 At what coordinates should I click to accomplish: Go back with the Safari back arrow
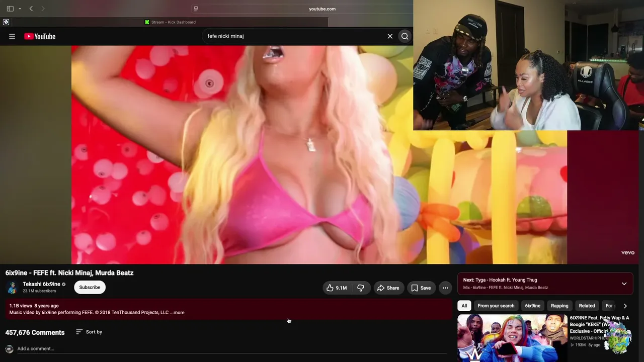tap(31, 9)
